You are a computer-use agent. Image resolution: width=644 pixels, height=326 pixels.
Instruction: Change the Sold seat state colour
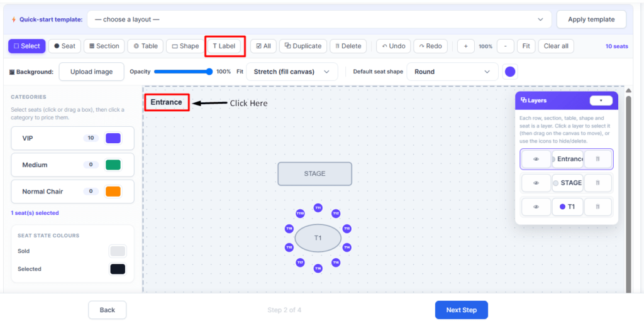tap(118, 251)
